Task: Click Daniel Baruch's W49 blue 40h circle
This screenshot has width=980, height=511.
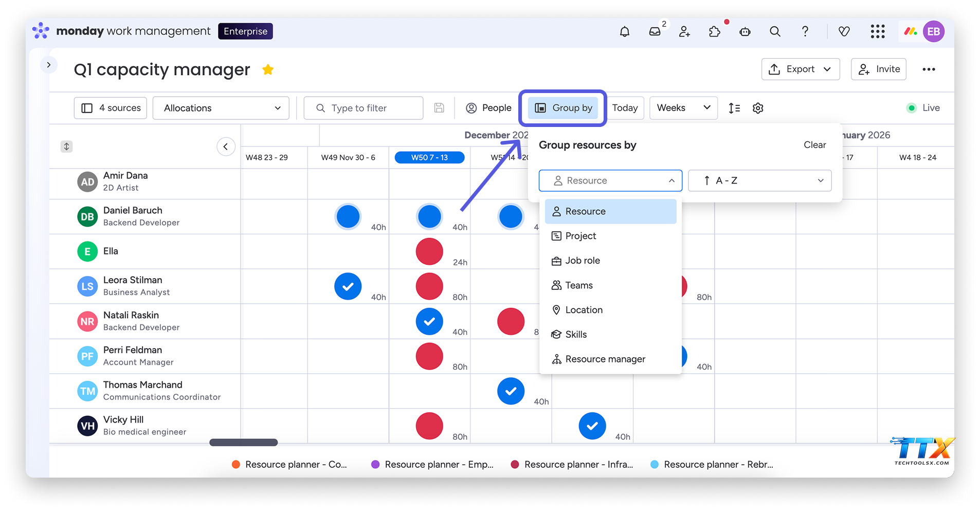Action: 348,216
